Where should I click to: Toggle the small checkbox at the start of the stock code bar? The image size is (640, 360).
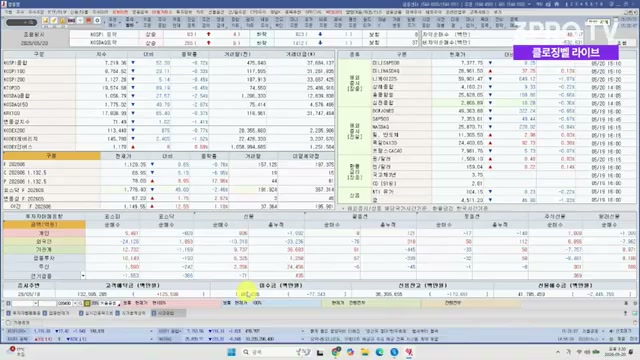(x=8, y=303)
